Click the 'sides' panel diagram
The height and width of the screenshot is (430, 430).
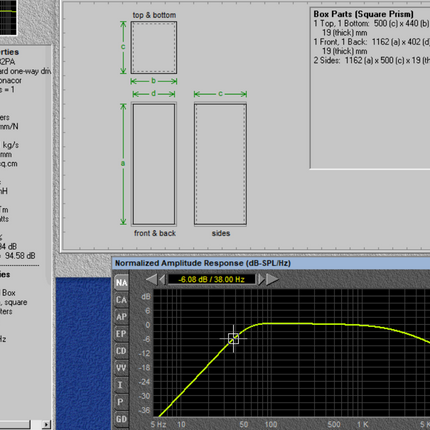pyautogui.click(x=220, y=164)
